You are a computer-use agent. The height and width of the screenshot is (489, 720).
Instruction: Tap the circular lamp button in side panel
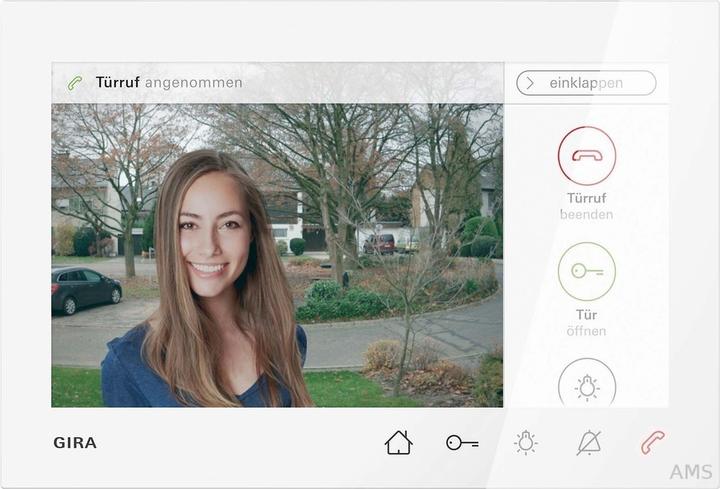coord(586,385)
